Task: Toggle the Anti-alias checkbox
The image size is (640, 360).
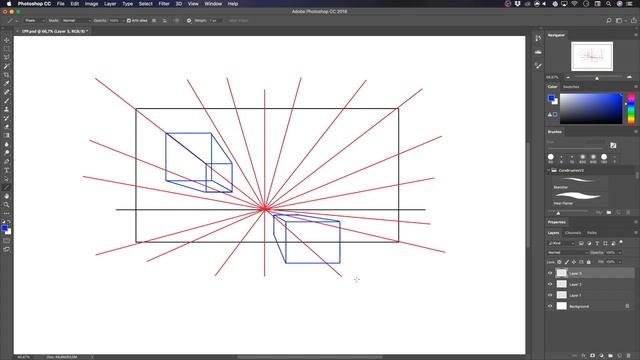Action: coord(129,20)
